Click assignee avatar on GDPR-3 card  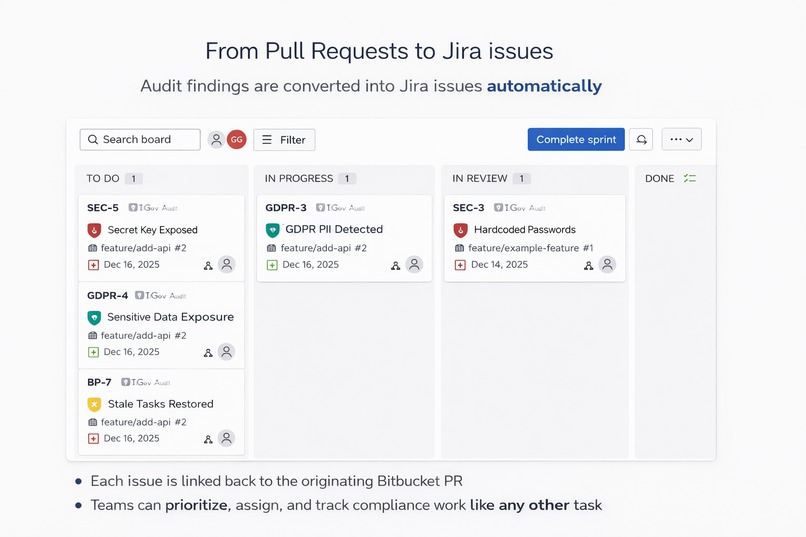tap(414, 264)
